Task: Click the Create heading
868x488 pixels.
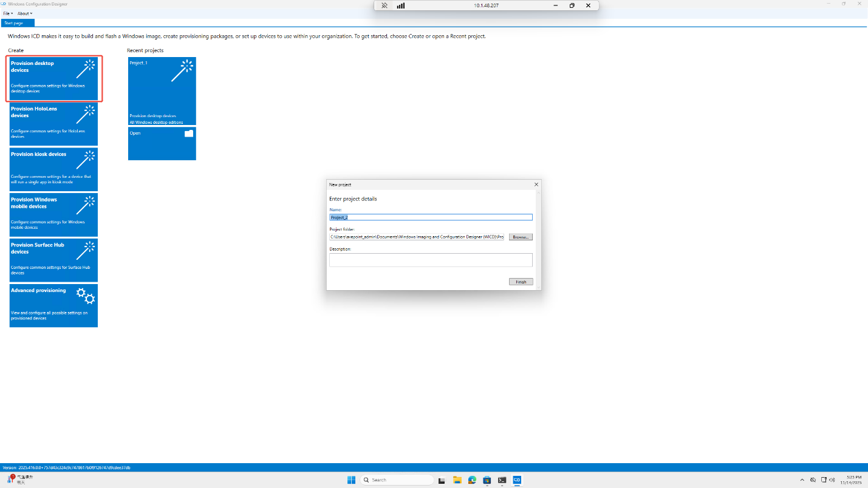Action: 16,50
